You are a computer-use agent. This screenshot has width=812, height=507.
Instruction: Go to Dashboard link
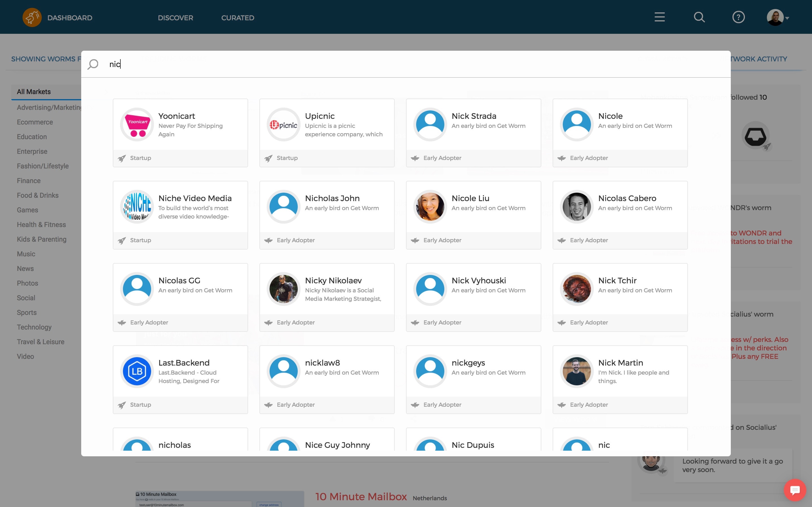(69, 18)
